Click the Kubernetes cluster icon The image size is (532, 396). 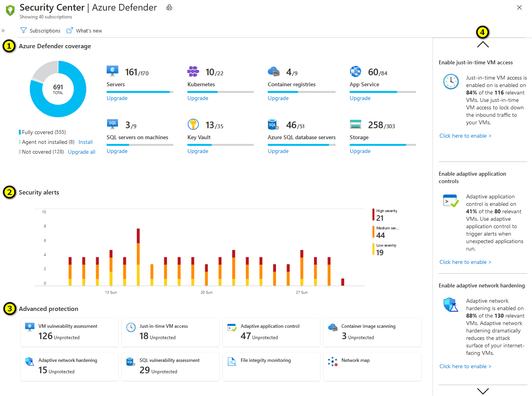(x=193, y=71)
